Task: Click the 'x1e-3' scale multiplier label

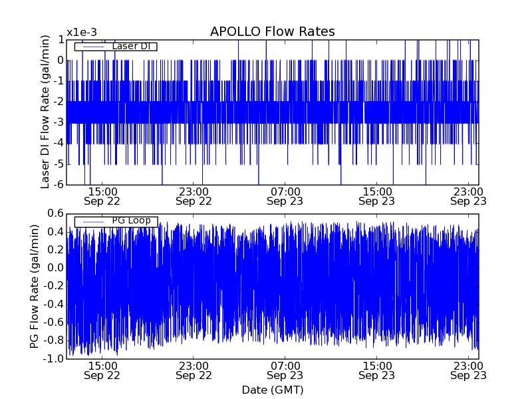Action: (x=82, y=33)
